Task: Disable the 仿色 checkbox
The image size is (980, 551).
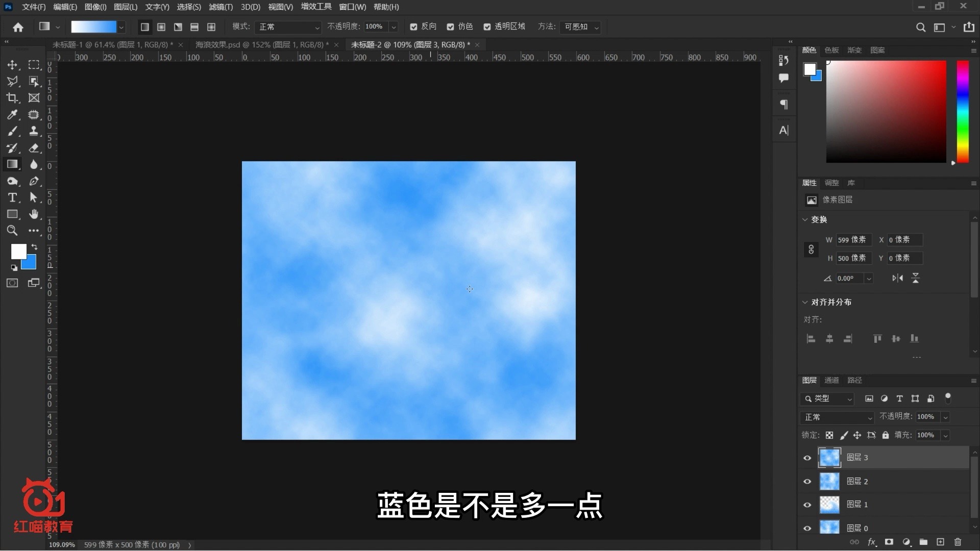Action: (x=450, y=27)
